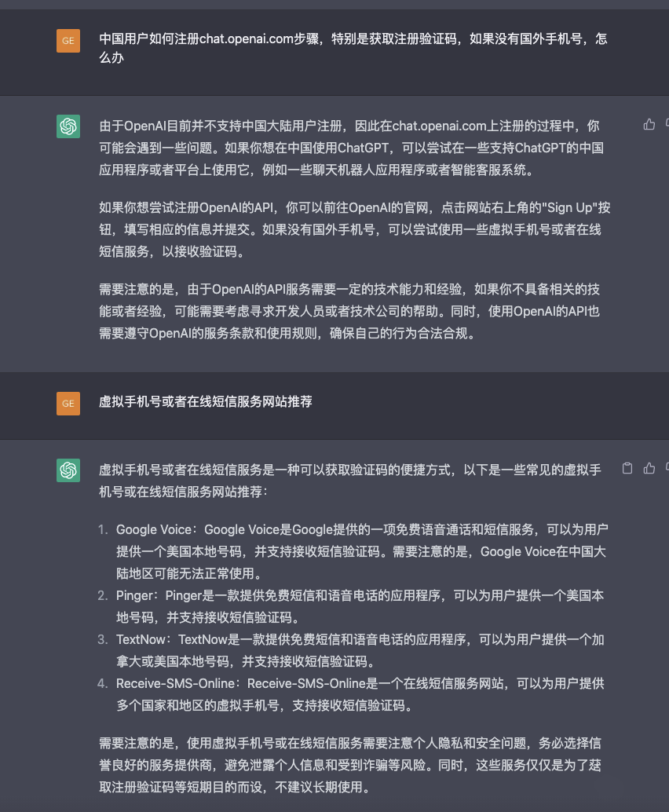The height and width of the screenshot is (812, 669).
Task: Click list item 1 about Google Voice
Action: tap(362, 551)
